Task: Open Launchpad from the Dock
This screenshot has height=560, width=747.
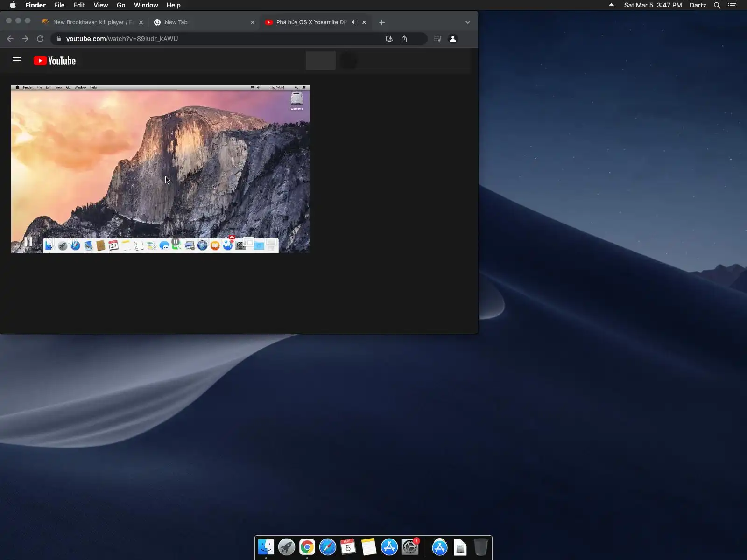Action: coord(287,547)
